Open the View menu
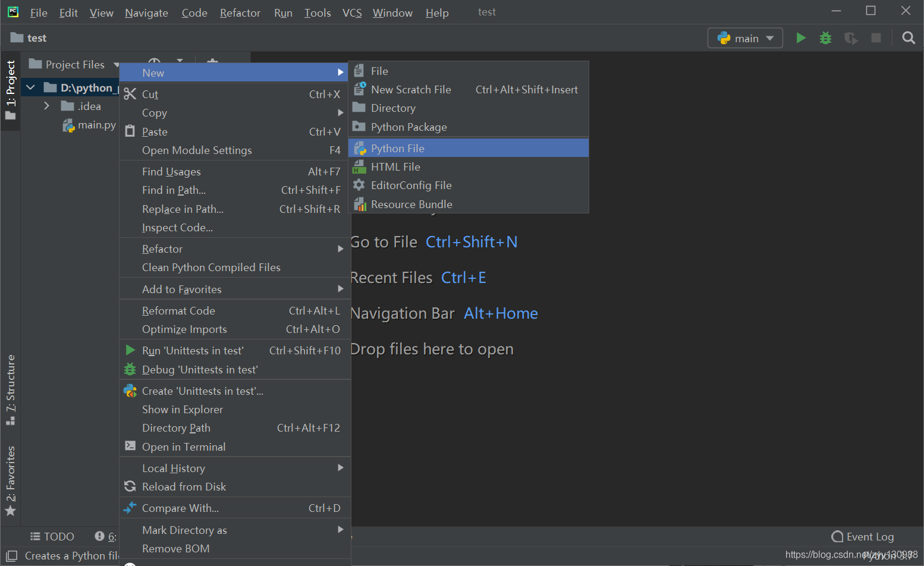The height and width of the screenshot is (566, 924). click(101, 12)
